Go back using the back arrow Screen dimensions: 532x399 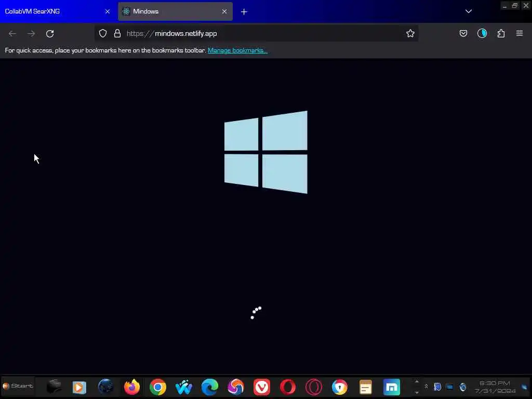pyautogui.click(x=12, y=34)
